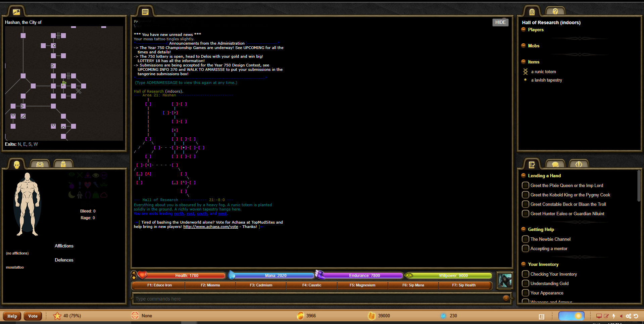The height and width of the screenshot is (324, 644).
Task: Select the runic totem item
Action: point(543,72)
